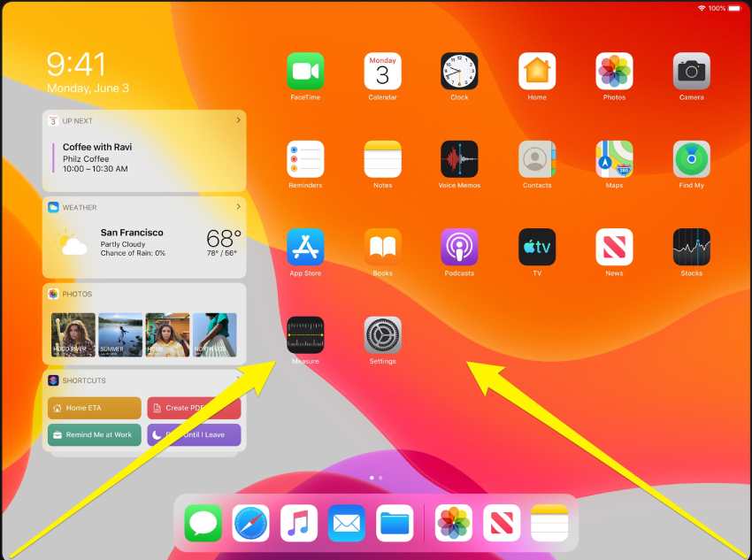Expand the Weather widget chevron
This screenshot has width=752, height=560.
(x=238, y=207)
